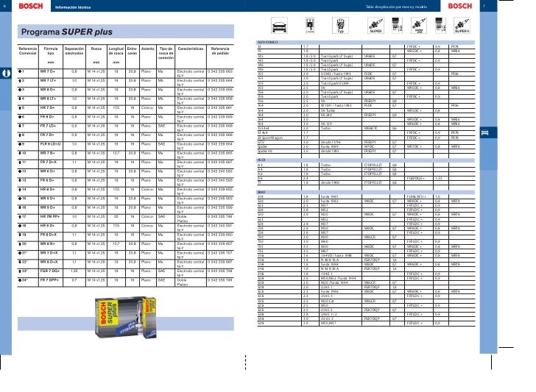This screenshot has width=536, height=392.
Task: Click the 'MR 7 LT+' formula cell
Action: [x=48, y=81]
